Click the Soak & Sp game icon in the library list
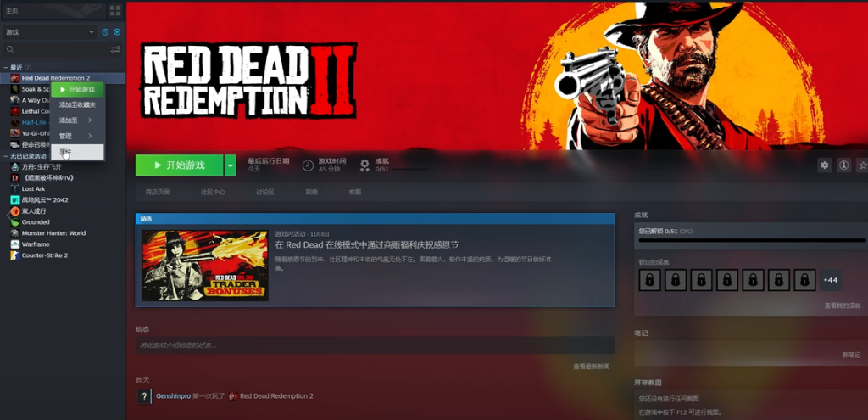The width and height of the screenshot is (868, 420). [15, 89]
